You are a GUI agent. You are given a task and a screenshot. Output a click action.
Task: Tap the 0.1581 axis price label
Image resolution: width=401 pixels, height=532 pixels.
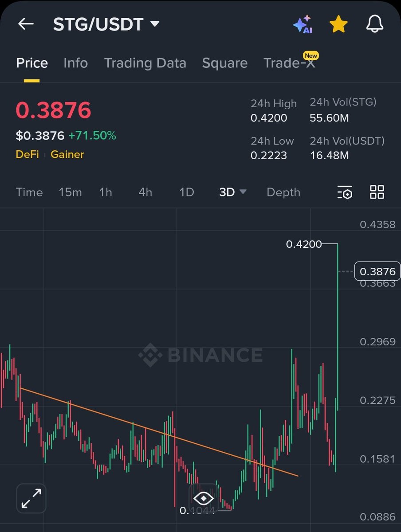(x=377, y=459)
